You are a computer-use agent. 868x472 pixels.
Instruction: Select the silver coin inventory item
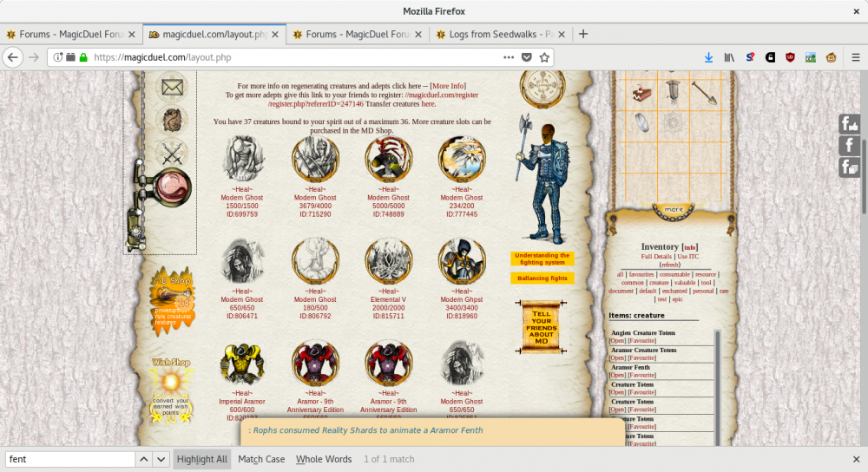pos(641,122)
